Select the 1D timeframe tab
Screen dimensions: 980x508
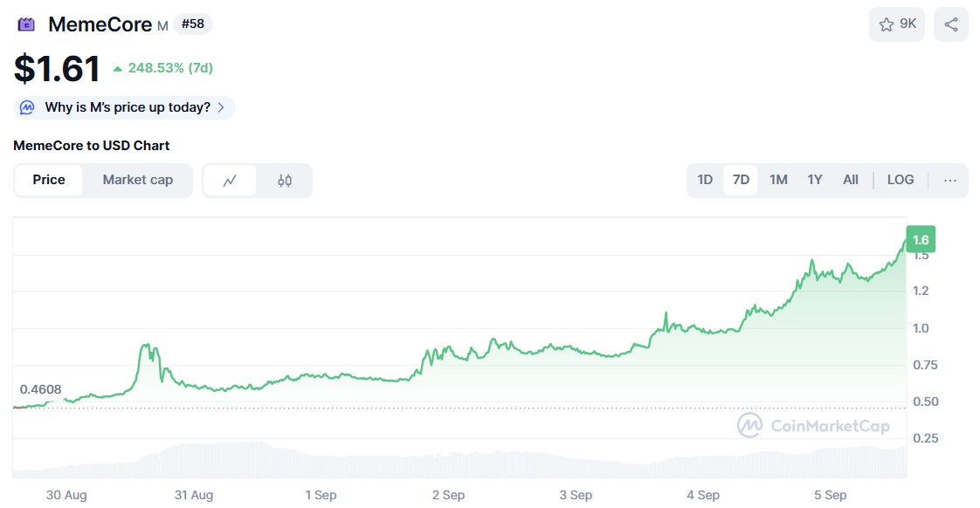click(705, 180)
